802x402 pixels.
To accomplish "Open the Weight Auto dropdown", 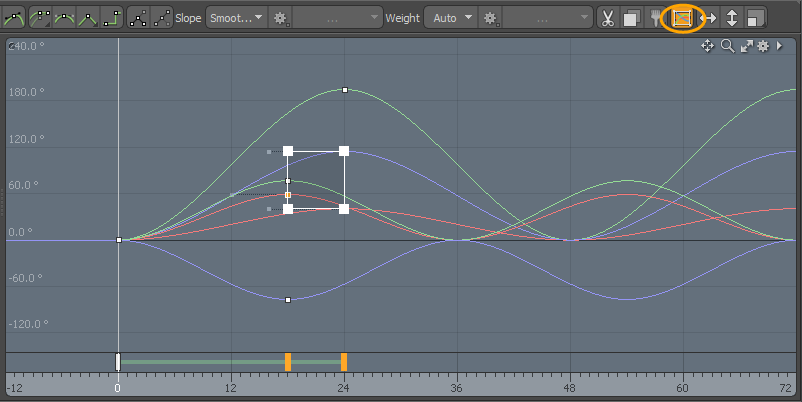I will click(451, 18).
